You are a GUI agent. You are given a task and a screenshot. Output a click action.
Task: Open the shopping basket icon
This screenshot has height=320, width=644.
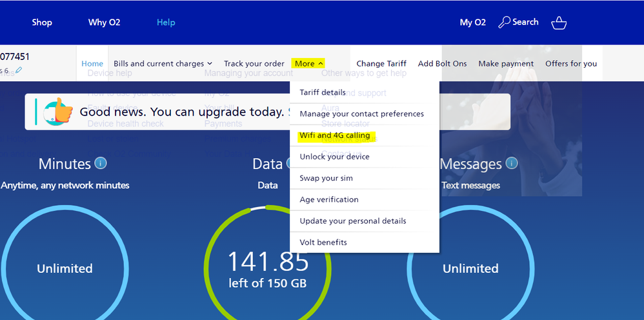coord(559,23)
